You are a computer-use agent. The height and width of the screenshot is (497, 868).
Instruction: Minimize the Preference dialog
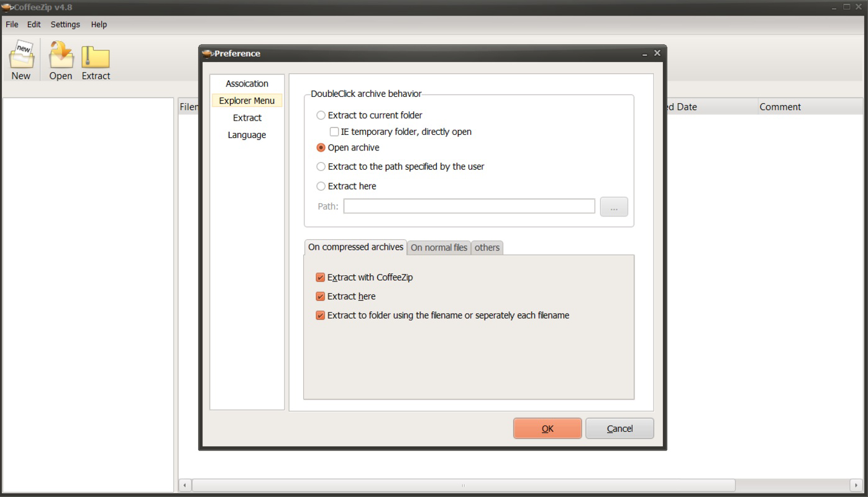(646, 54)
